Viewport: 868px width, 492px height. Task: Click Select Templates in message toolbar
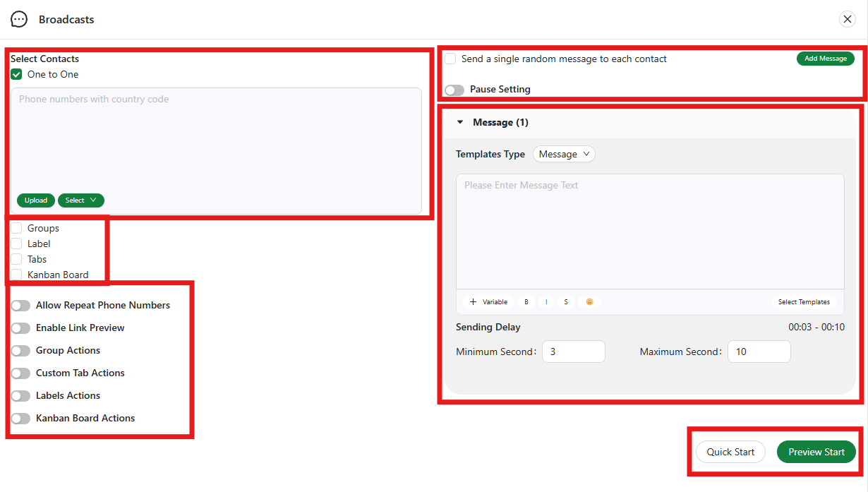click(803, 302)
